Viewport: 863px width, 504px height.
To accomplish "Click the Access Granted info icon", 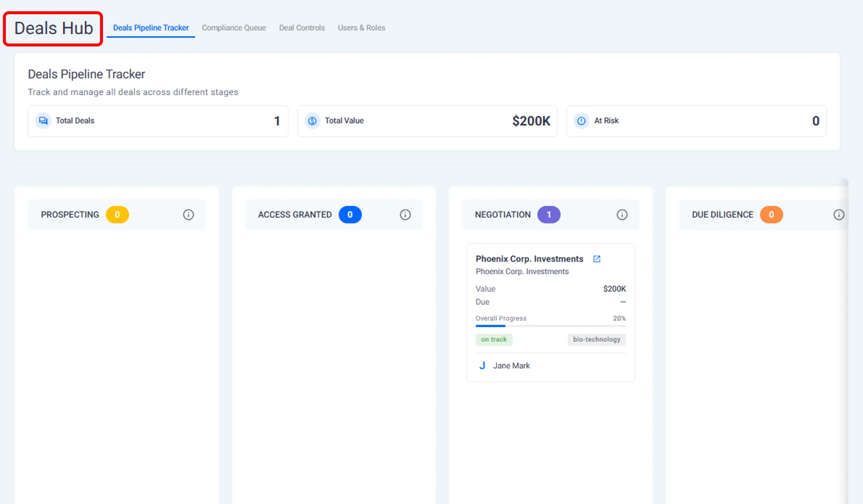I will [x=405, y=215].
